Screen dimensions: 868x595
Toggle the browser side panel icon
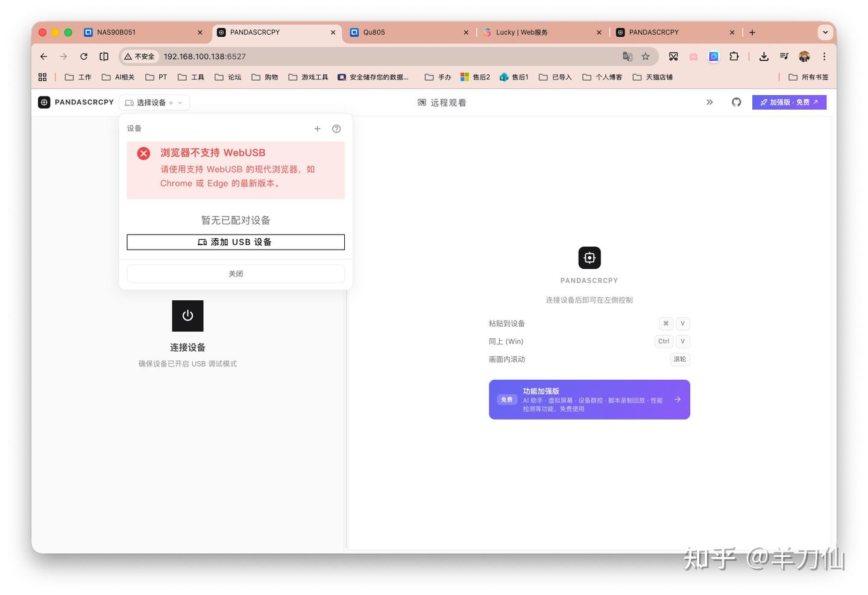tap(104, 57)
